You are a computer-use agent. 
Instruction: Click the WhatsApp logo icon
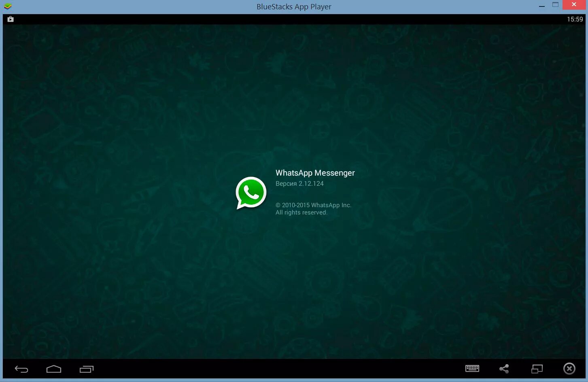tap(251, 193)
